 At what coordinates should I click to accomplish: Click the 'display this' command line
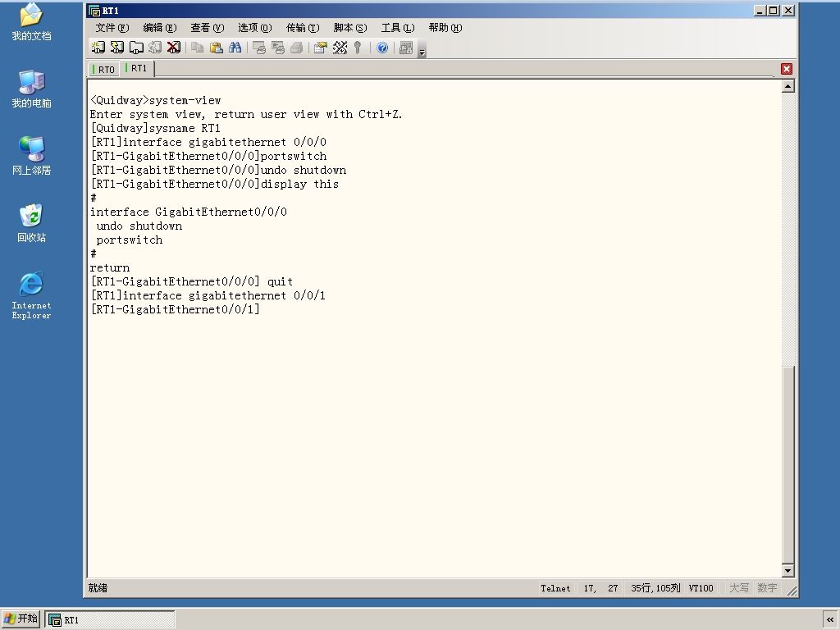pyautogui.click(x=215, y=185)
